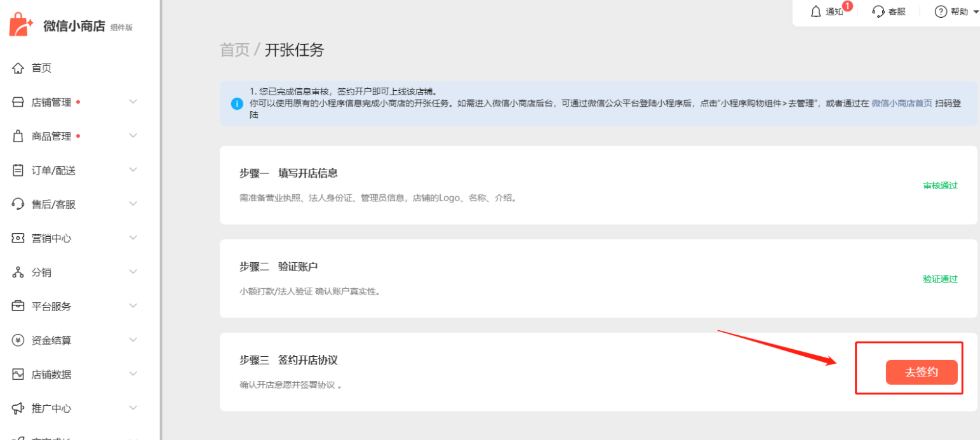This screenshot has width=980, height=440.
Task: Click the store icon beside 店铺管理
Action: [18, 102]
